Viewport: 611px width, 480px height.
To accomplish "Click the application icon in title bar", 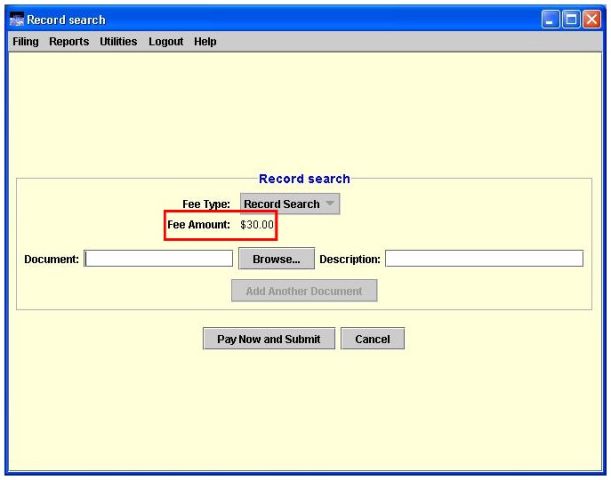I will click(x=16, y=19).
